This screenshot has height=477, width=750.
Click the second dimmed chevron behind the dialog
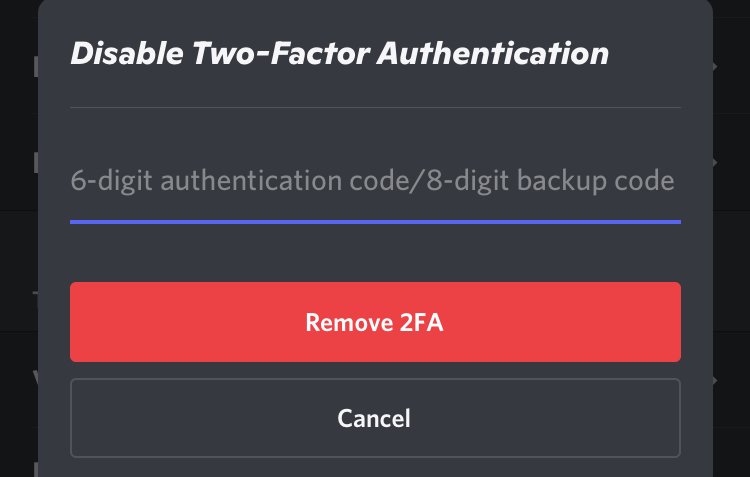[x=716, y=162]
